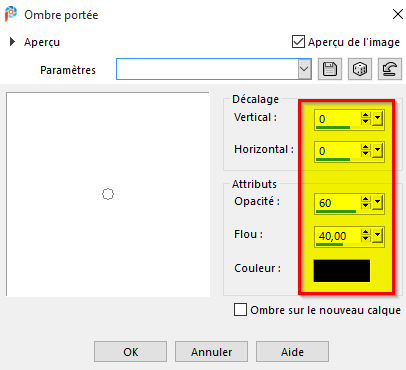Decrease Flou value with down arrow
The width and height of the screenshot is (406, 370).
coord(366,239)
